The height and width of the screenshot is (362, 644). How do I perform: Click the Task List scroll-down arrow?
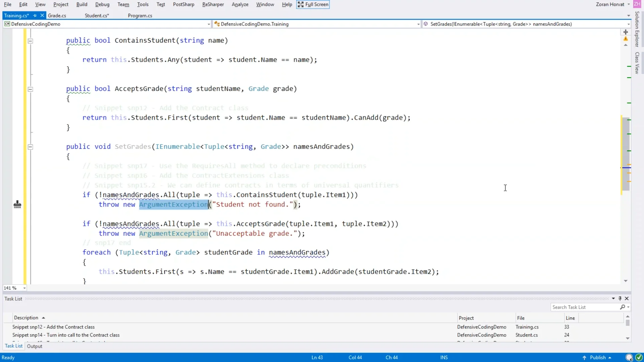pyautogui.click(x=628, y=339)
